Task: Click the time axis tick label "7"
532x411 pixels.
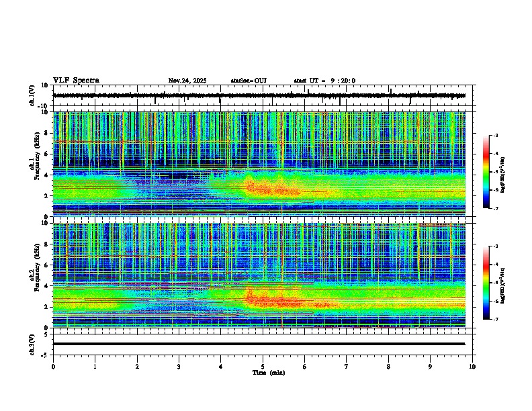Action: 347,367
